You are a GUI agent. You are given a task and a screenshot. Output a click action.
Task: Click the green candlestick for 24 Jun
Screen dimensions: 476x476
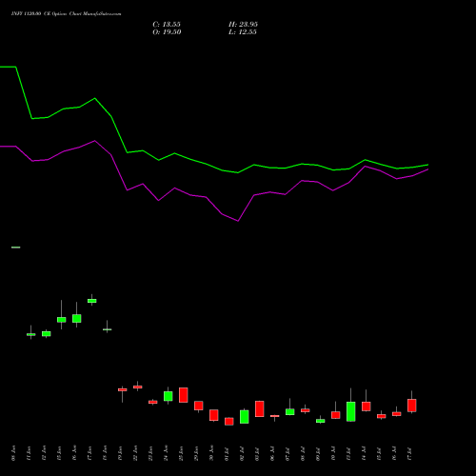click(169, 396)
